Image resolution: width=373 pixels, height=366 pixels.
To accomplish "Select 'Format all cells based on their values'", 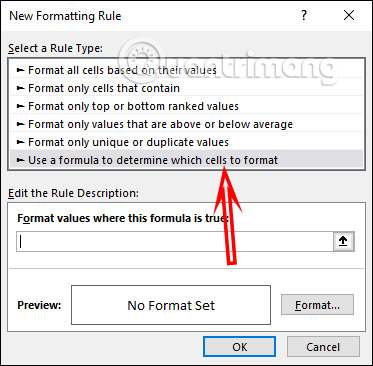I will 187,69.
